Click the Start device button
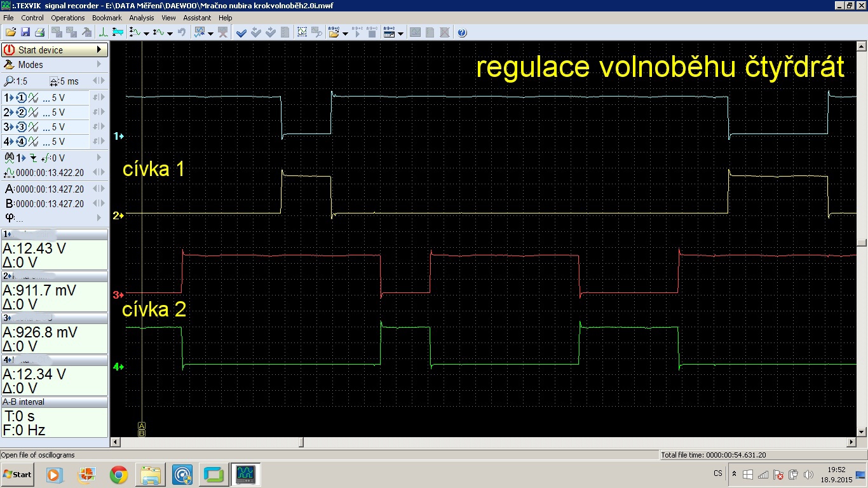The height and width of the screenshot is (488, 868). pos(54,50)
